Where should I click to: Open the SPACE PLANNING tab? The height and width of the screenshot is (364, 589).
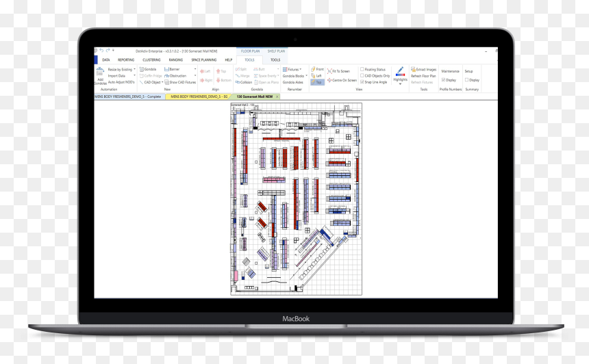[204, 60]
